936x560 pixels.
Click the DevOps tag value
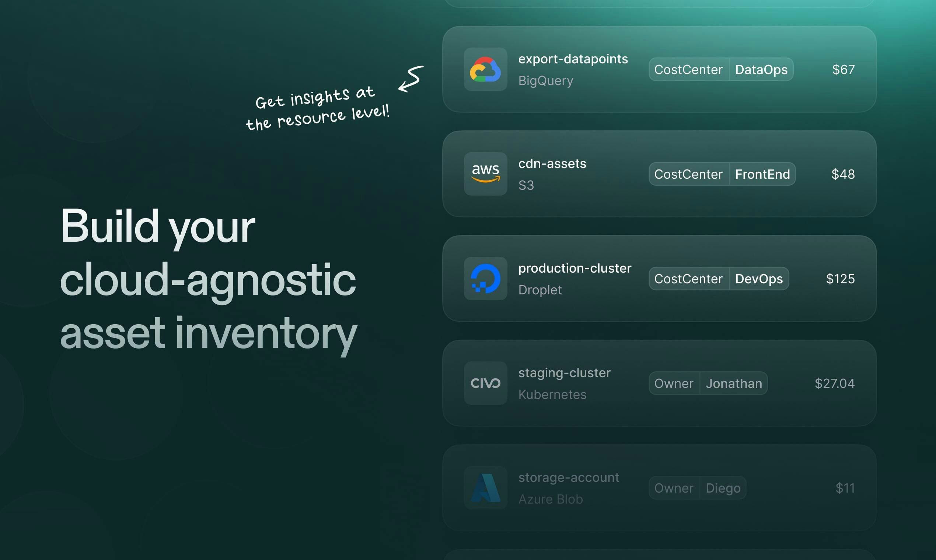[x=759, y=279]
